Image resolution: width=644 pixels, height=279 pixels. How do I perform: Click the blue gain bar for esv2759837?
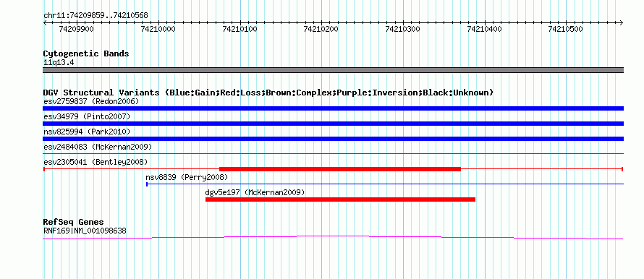click(x=333, y=108)
